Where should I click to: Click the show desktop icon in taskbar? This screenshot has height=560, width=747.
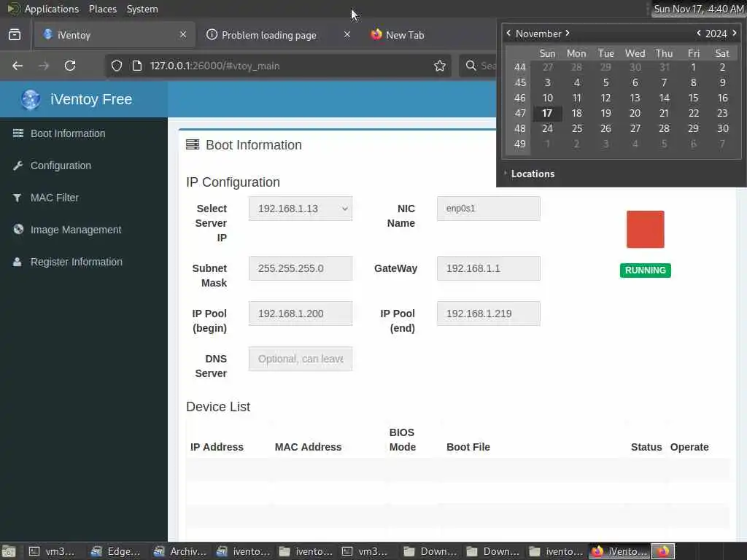coord(9,551)
